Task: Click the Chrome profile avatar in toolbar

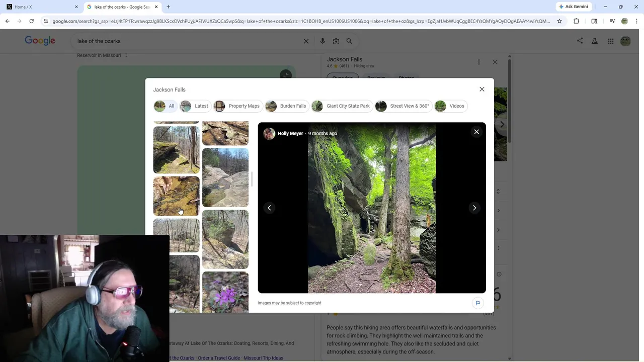Action: click(624, 21)
